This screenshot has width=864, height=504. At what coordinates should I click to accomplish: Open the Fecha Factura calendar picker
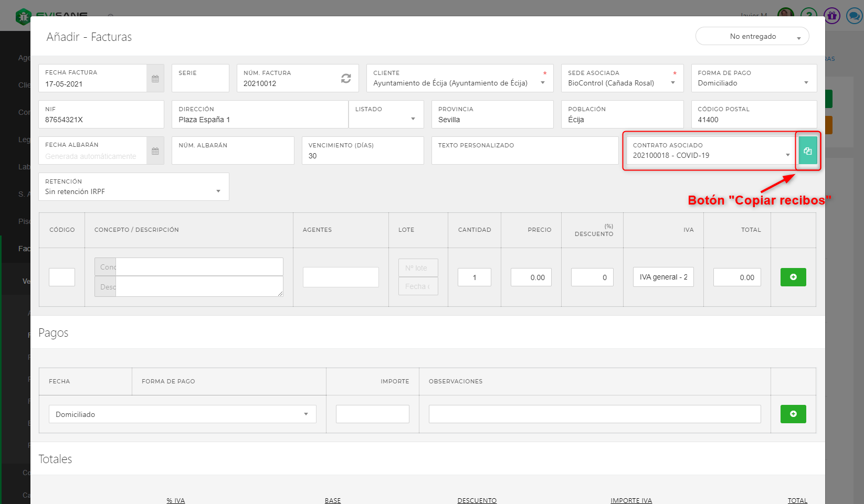coord(155,79)
